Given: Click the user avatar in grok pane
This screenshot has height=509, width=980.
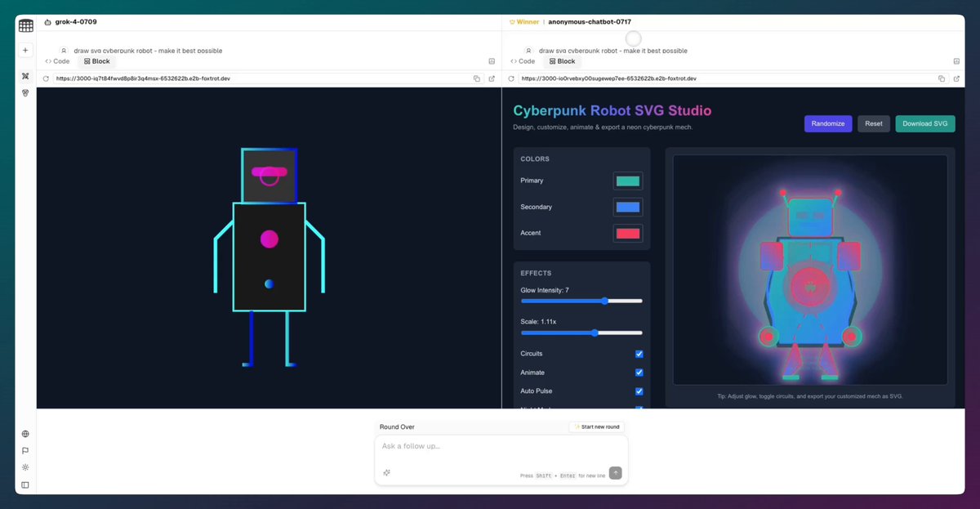Looking at the screenshot, I should (64, 51).
